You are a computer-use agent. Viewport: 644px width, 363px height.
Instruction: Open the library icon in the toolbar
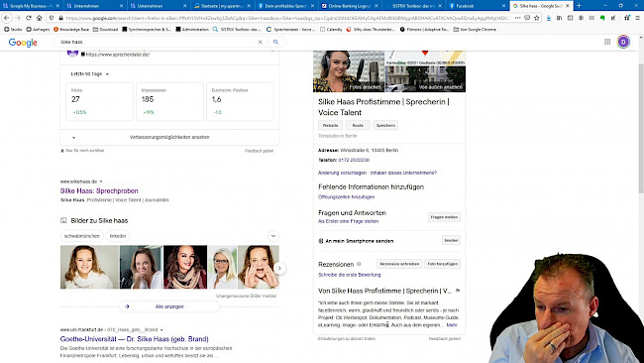tap(560, 18)
